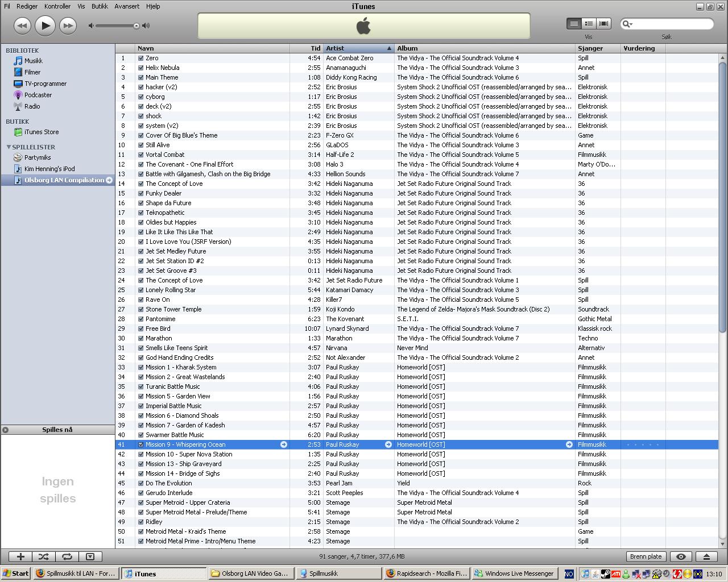The height and width of the screenshot is (582, 728).
Task: Click the volume low speaker icon
Action: pyautogui.click(x=91, y=26)
